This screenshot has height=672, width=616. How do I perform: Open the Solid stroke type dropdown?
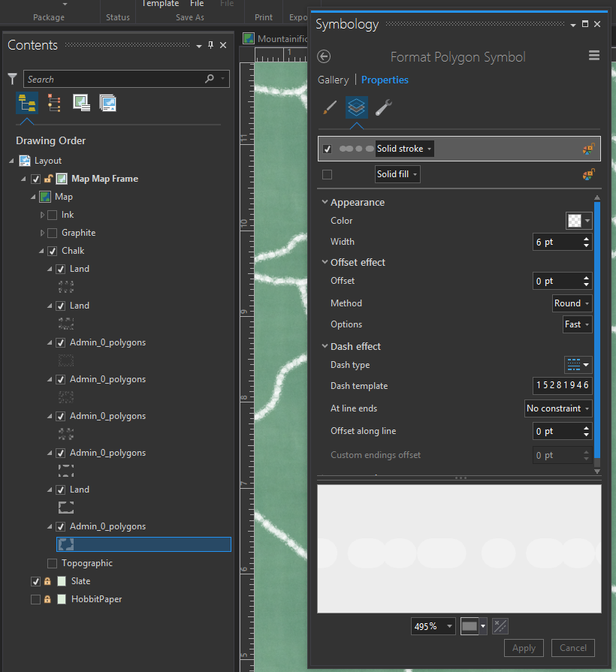404,149
